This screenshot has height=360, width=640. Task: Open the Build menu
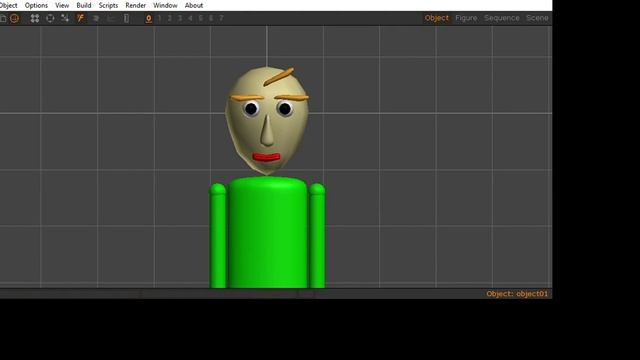click(x=84, y=5)
